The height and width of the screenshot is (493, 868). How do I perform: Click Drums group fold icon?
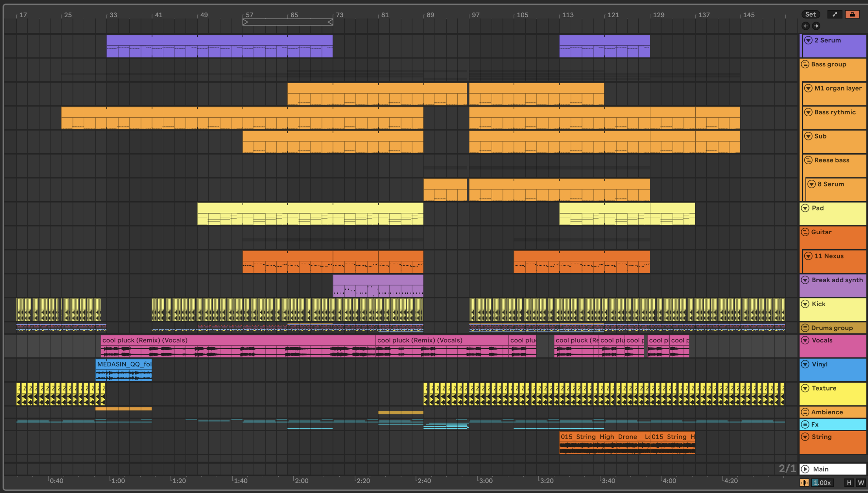(805, 328)
